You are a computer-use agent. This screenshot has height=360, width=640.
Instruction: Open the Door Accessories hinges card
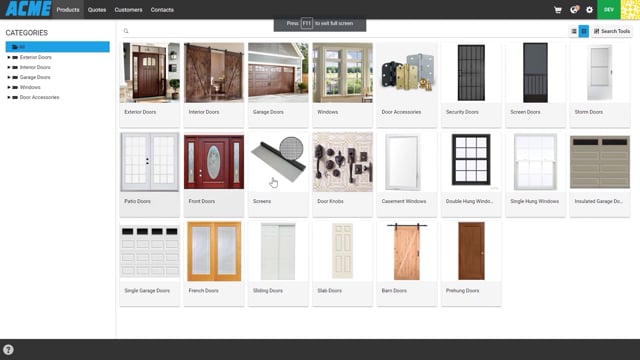coord(407,85)
